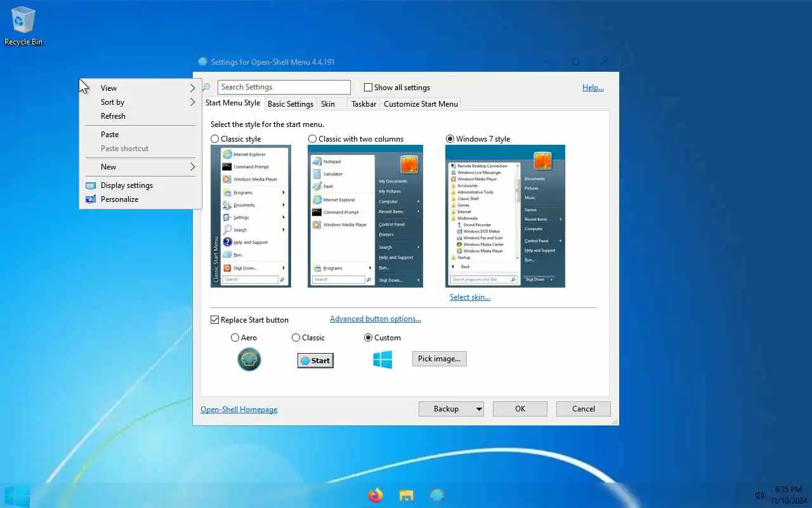
Task: Click the Classic Start button image
Action: pyautogui.click(x=315, y=360)
